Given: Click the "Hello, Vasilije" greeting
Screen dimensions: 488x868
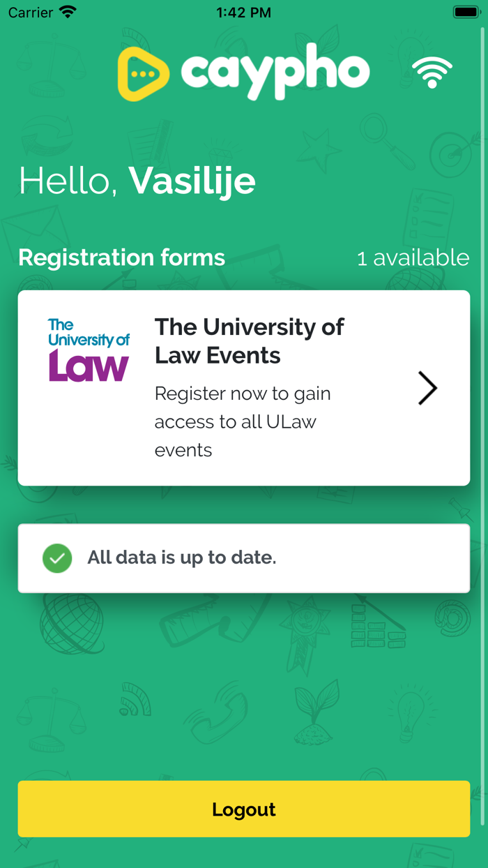Looking at the screenshot, I should [x=137, y=181].
